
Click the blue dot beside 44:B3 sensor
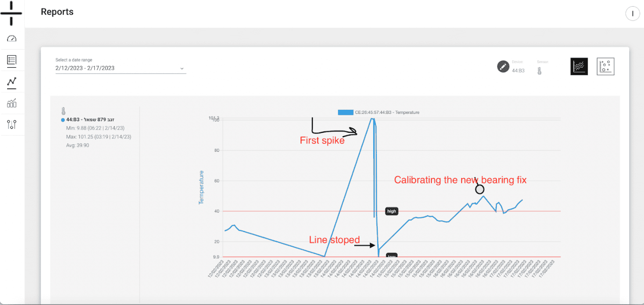coord(63,120)
